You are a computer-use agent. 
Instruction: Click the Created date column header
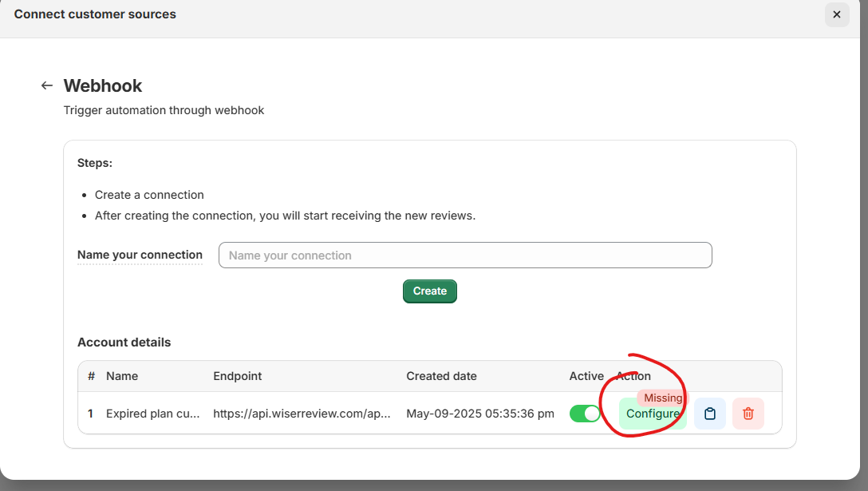pos(441,376)
